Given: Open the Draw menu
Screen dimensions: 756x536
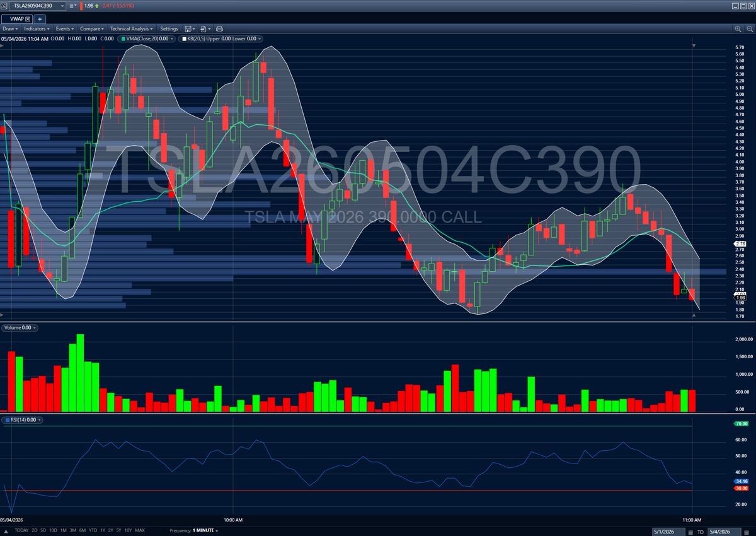Looking at the screenshot, I should [10, 29].
